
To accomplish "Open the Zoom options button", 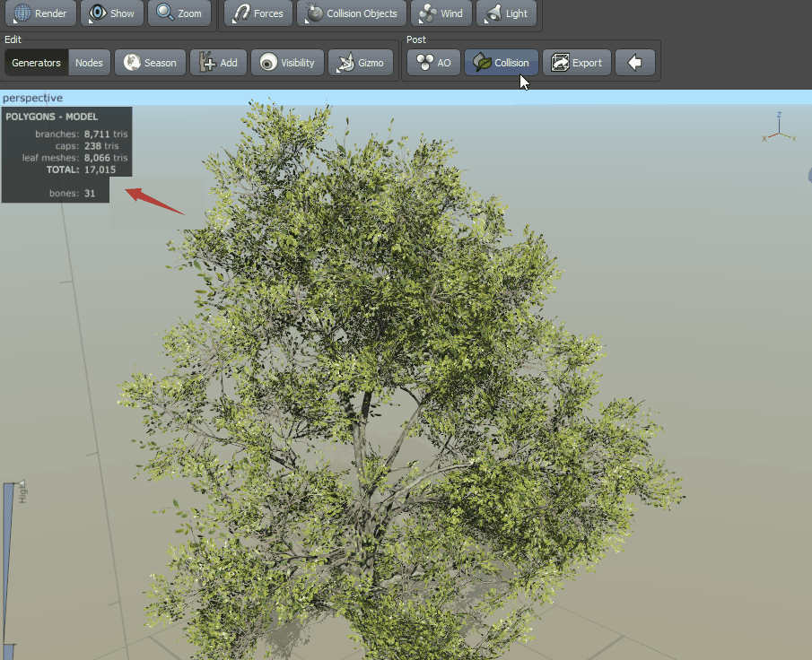I will click(x=179, y=13).
